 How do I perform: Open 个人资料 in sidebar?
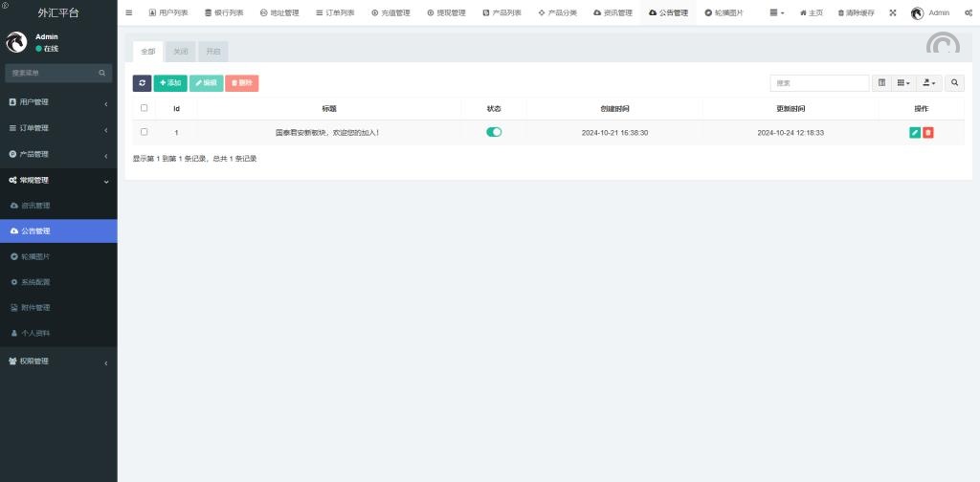(58, 334)
